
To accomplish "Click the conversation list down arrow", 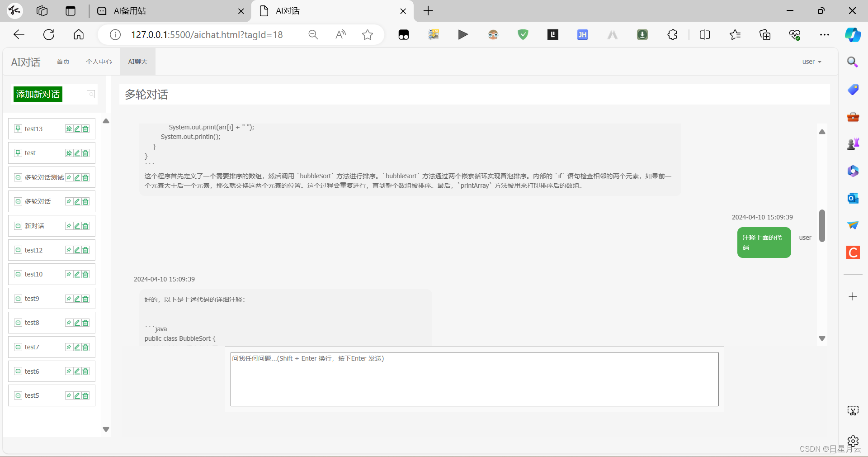I will [106, 429].
